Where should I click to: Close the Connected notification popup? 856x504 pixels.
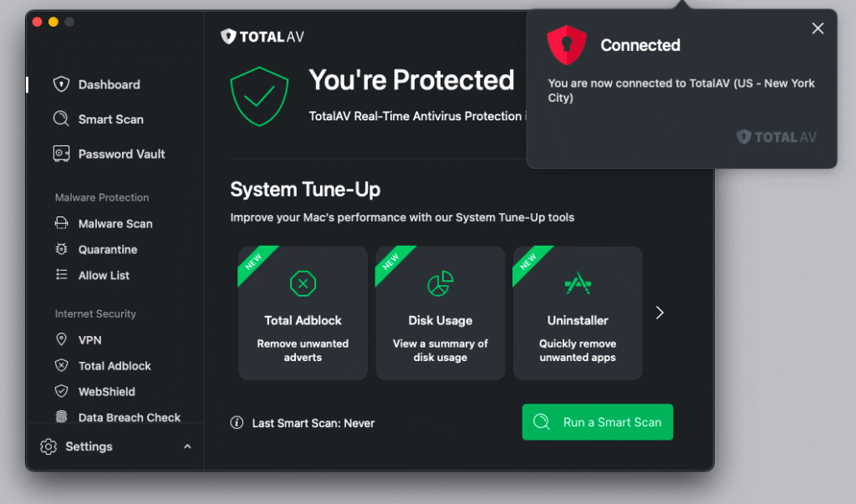pyautogui.click(x=818, y=28)
